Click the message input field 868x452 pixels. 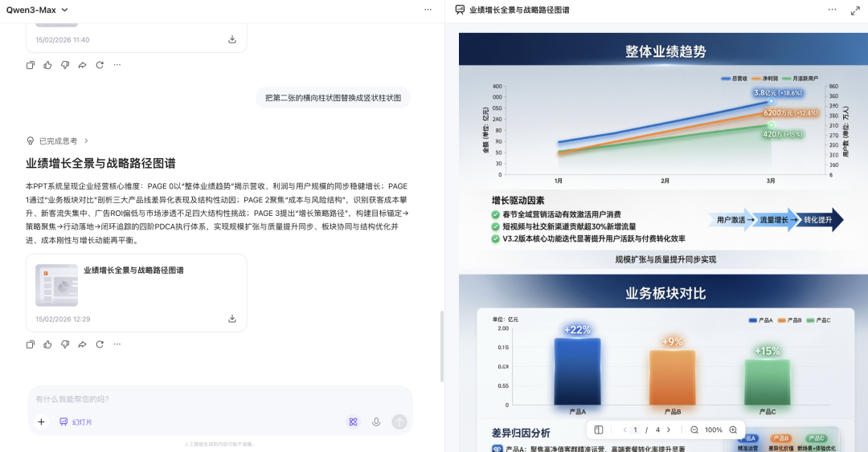point(217,399)
